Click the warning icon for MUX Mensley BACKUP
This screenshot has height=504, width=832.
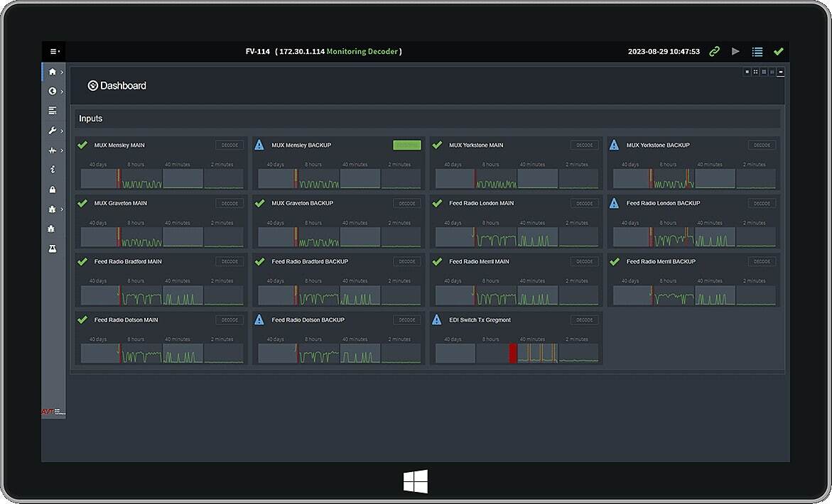coord(259,145)
